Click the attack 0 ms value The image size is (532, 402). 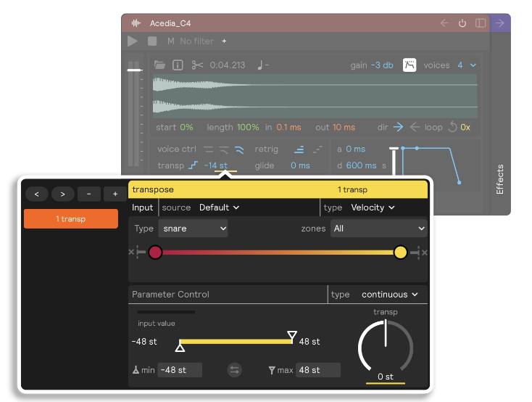click(356, 149)
